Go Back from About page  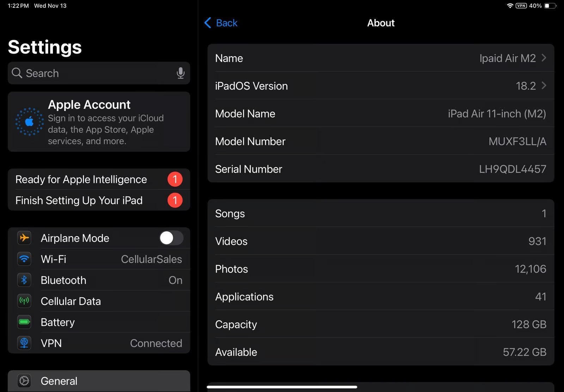(x=221, y=23)
